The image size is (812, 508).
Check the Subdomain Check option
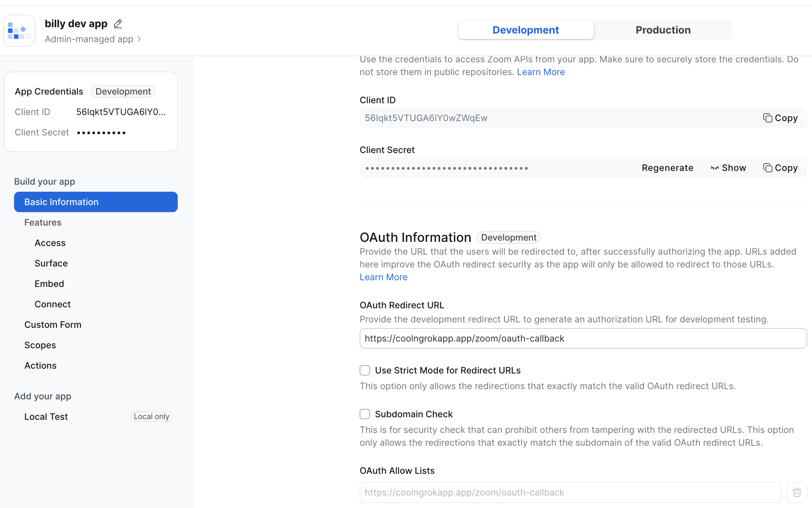point(365,414)
